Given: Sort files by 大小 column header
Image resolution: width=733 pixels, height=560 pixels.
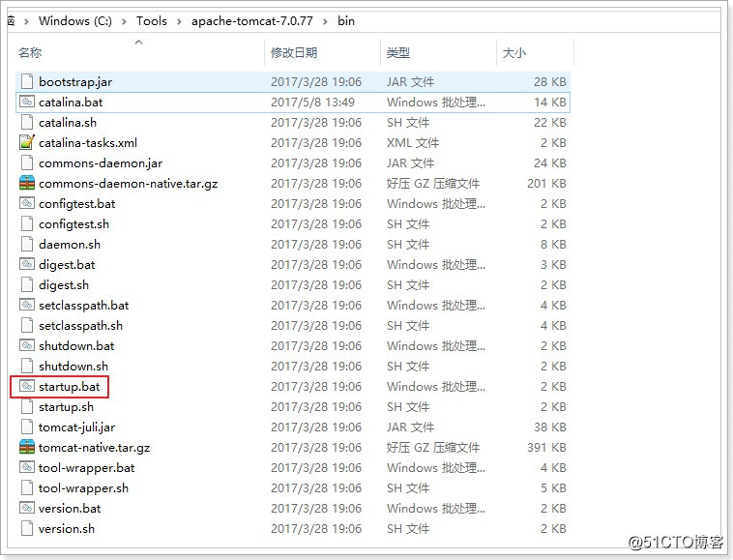Looking at the screenshot, I should (514, 53).
